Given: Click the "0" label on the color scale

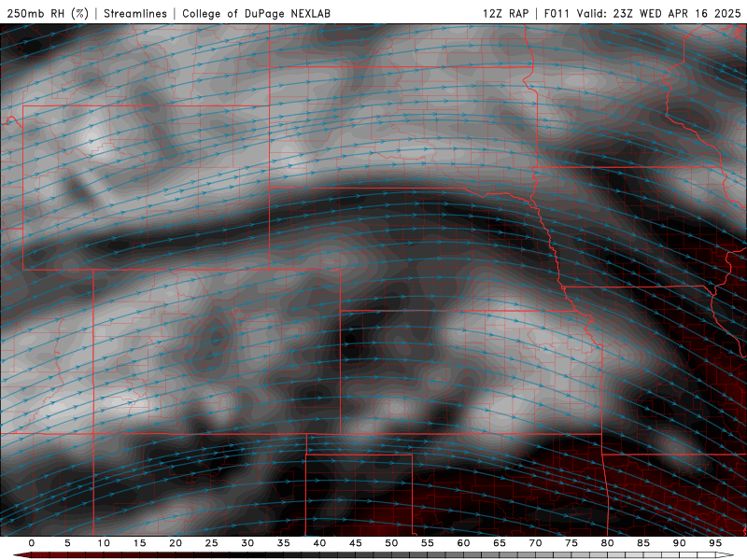Looking at the screenshot, I should 32,543.
